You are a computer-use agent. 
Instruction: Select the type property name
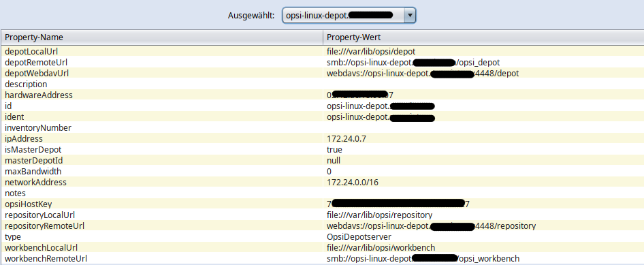pyautogui.click(x=13, y=236)
